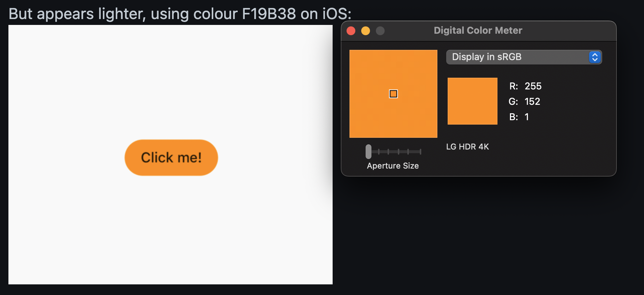The width and height of the screenshot is (644, 295).
Task: Click the Click me! button
Action: pyautogui.click(x=171, y=157)
